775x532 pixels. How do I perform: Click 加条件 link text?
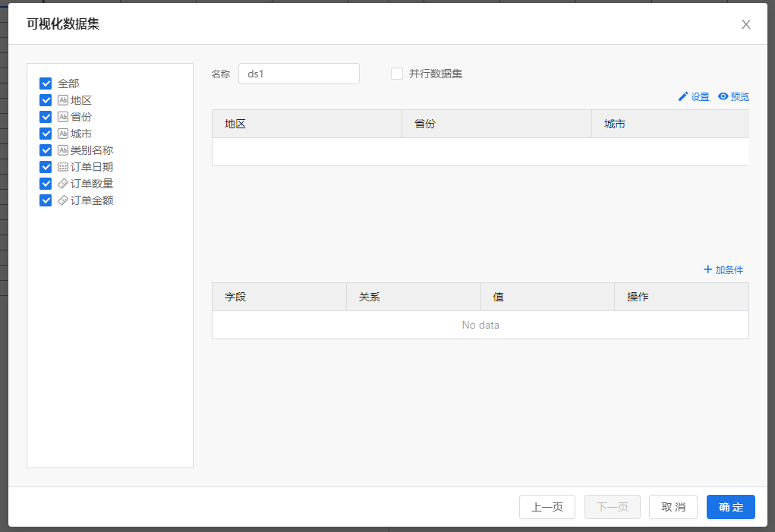coord(729,269)
